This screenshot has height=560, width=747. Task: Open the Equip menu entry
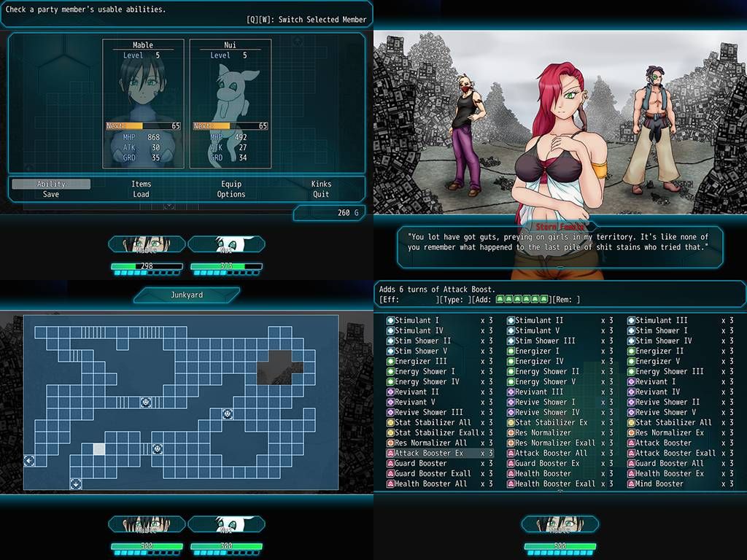(x=231, y=184)
